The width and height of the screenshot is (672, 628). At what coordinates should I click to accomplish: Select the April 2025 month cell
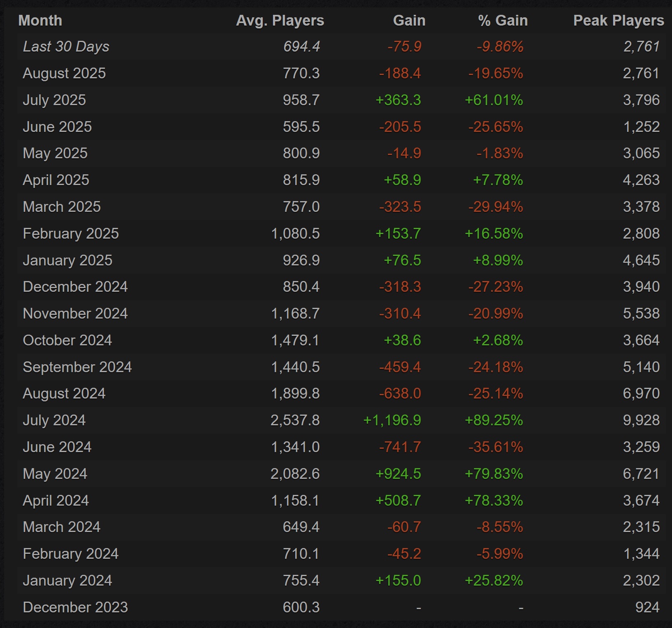pyautogui.click(x=56, y=180)
